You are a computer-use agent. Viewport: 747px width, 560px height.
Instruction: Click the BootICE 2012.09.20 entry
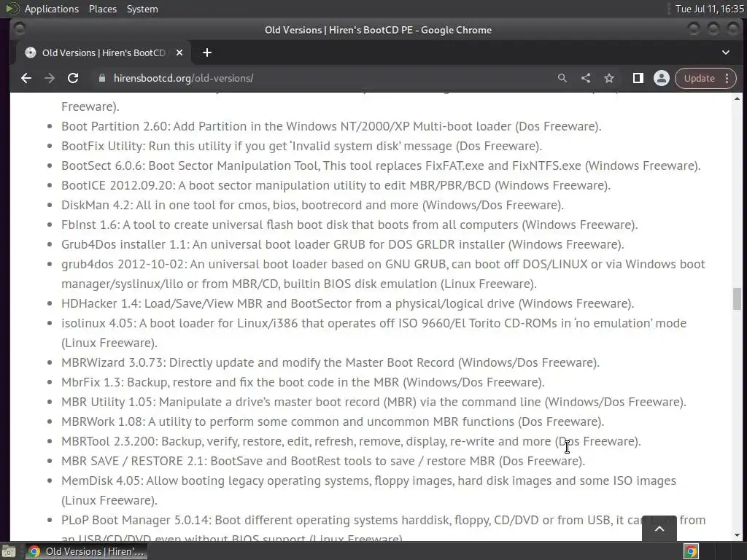[x=336, y=185]
